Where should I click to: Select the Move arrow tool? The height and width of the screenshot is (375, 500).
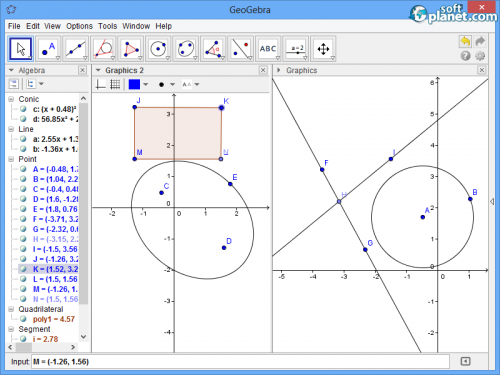tap(21, 49)
